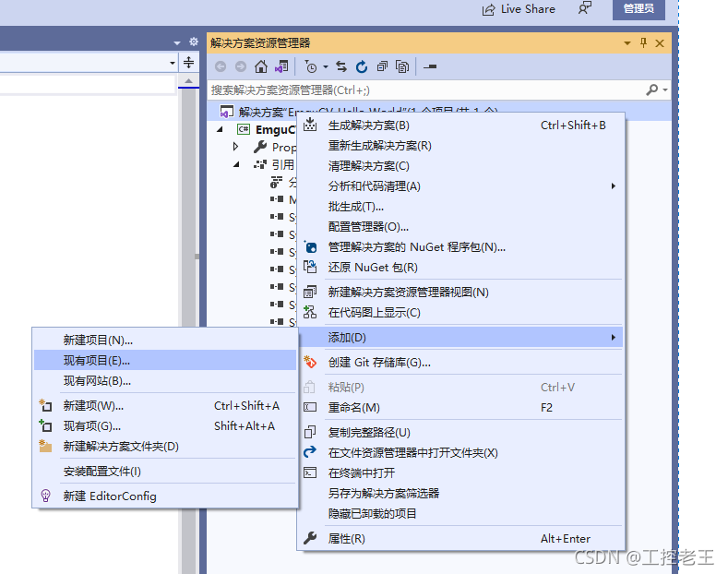This screenshot has height=574, width=728.
Task: Click the folder icon for 新建解决方案文件夹
Action: 45,447
